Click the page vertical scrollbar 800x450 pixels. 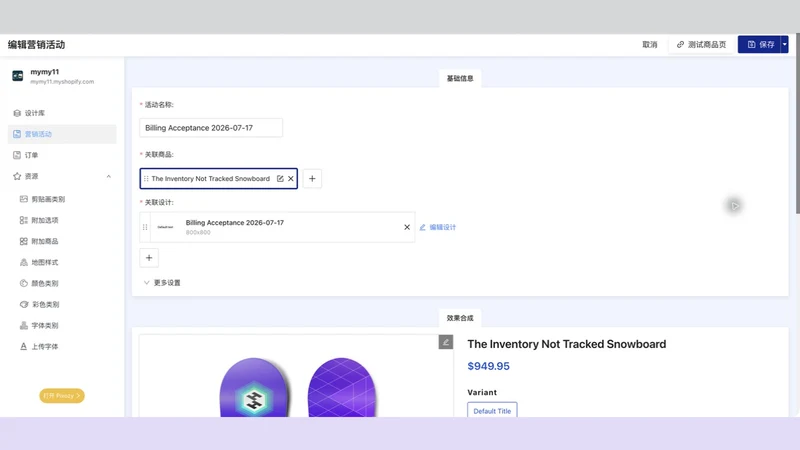[x=797, y=123]
